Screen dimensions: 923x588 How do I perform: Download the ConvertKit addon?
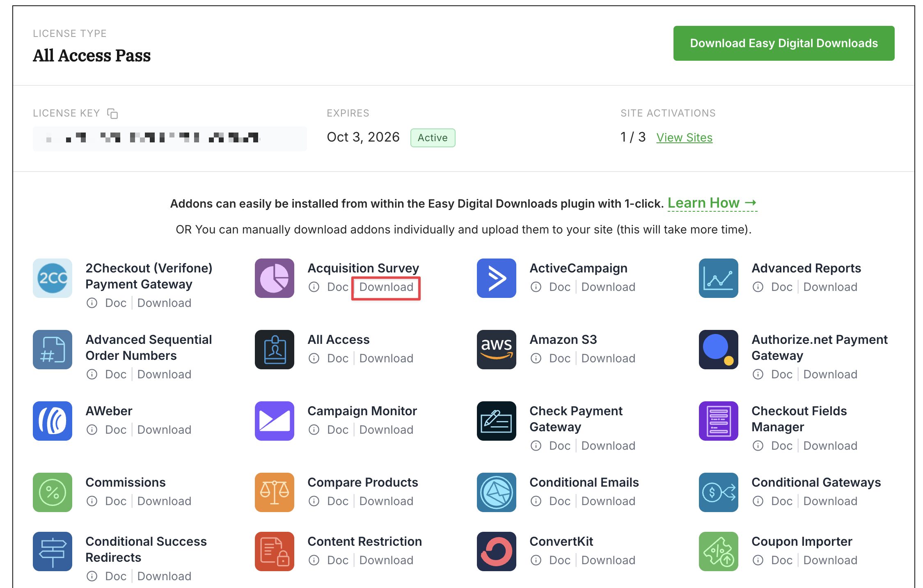[x=608, y=560]
